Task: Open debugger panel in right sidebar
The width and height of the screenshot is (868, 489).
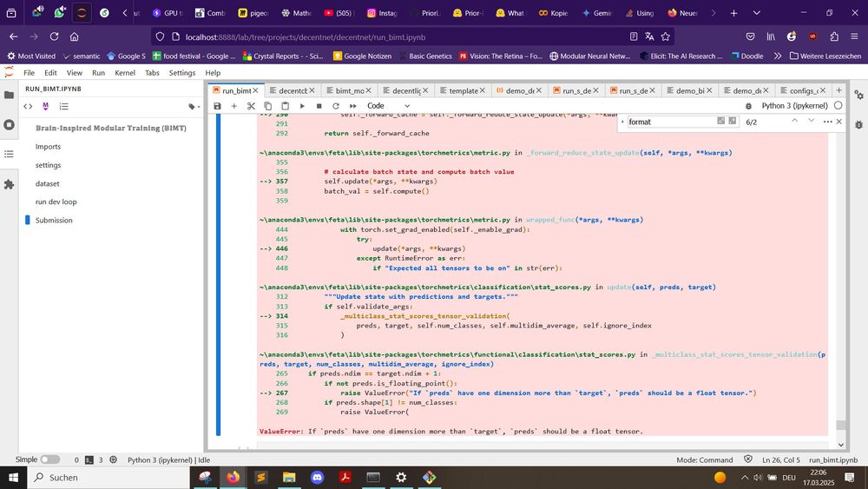Action: coord(858,125)
